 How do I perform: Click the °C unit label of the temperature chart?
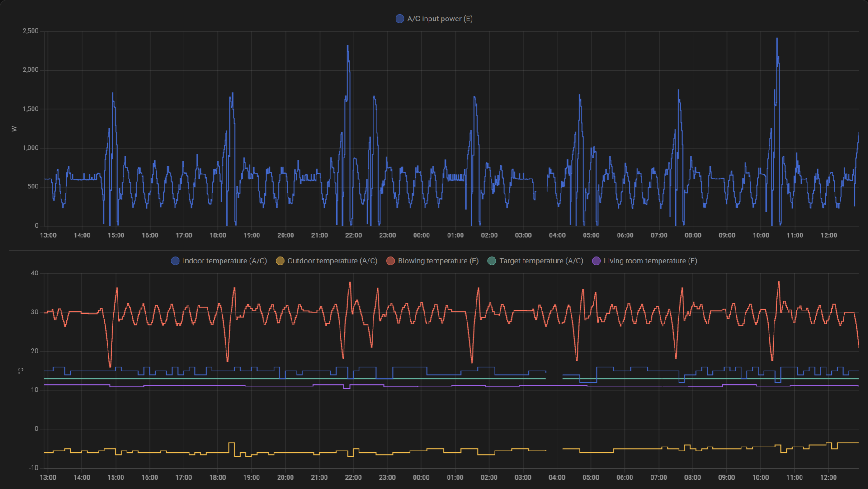tap(20, 371)
